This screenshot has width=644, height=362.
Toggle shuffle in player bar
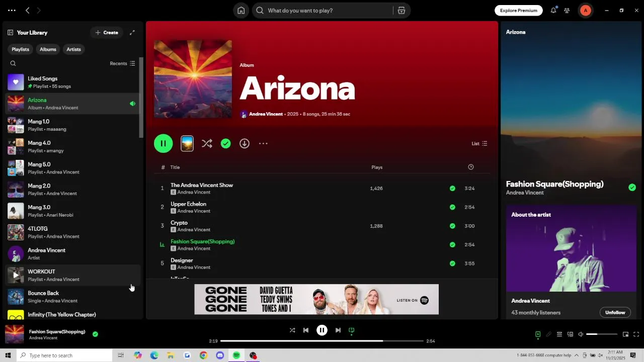pos(292,330)
